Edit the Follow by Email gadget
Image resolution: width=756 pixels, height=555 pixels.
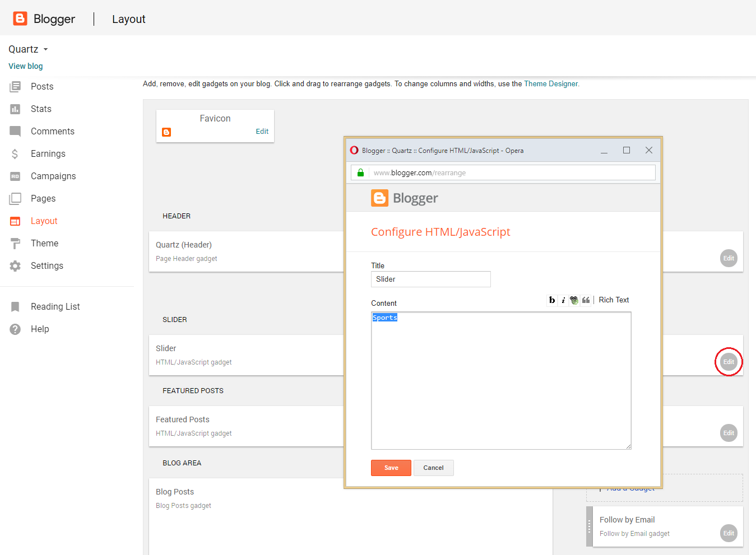pos(729,533)
